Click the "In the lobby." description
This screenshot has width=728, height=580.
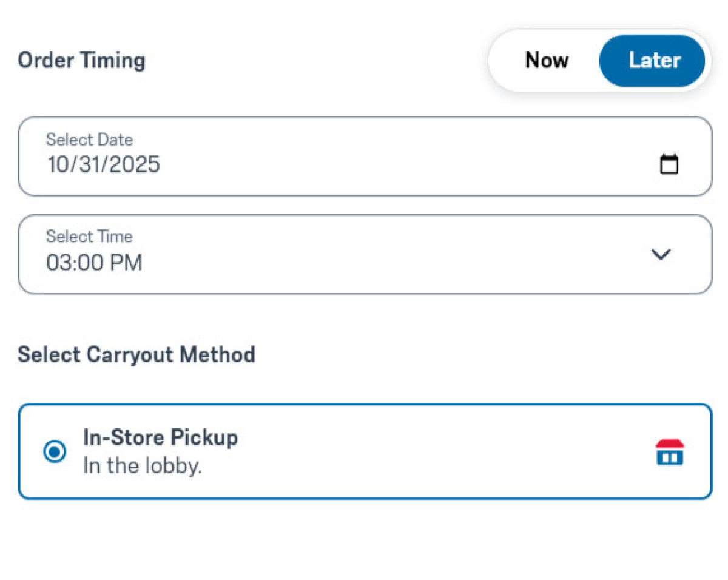coord(142,467)
